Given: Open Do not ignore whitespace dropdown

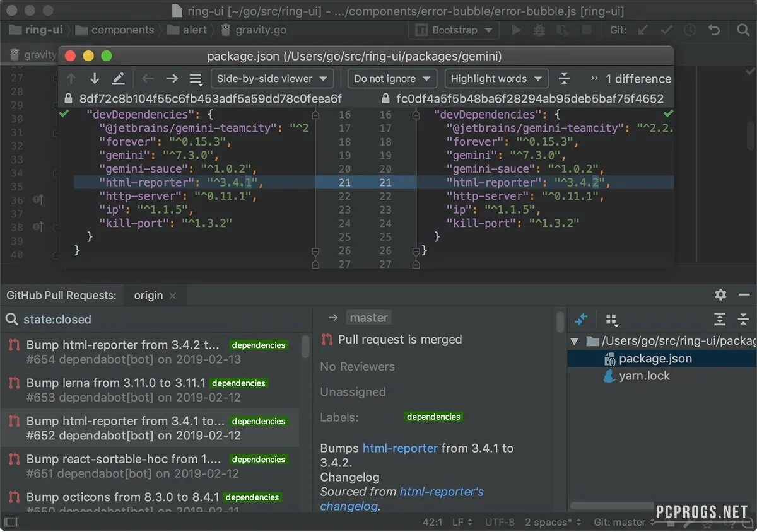Looking at the screenshot, I should tap(392, 79).
